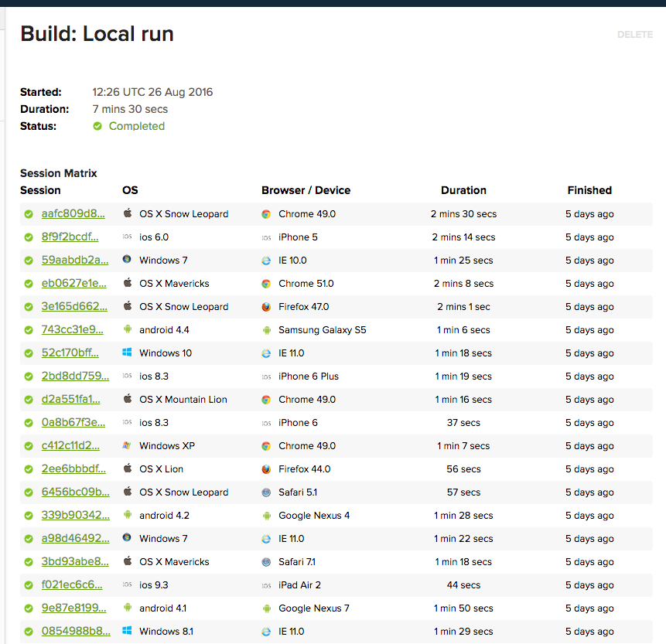The width and height of the screenshot is (666, 644).
Task: Click the Safari 5.1 browser icon
Action: coord(266,492)
